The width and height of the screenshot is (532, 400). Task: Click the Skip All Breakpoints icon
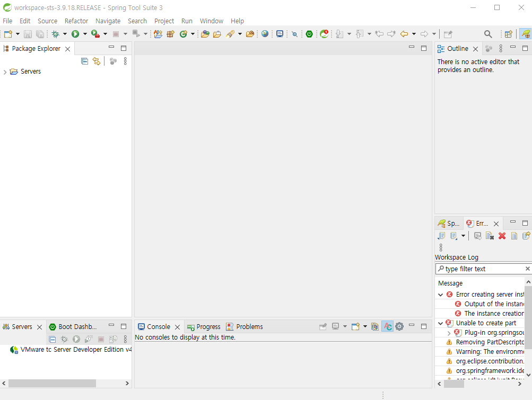(294, 34)
